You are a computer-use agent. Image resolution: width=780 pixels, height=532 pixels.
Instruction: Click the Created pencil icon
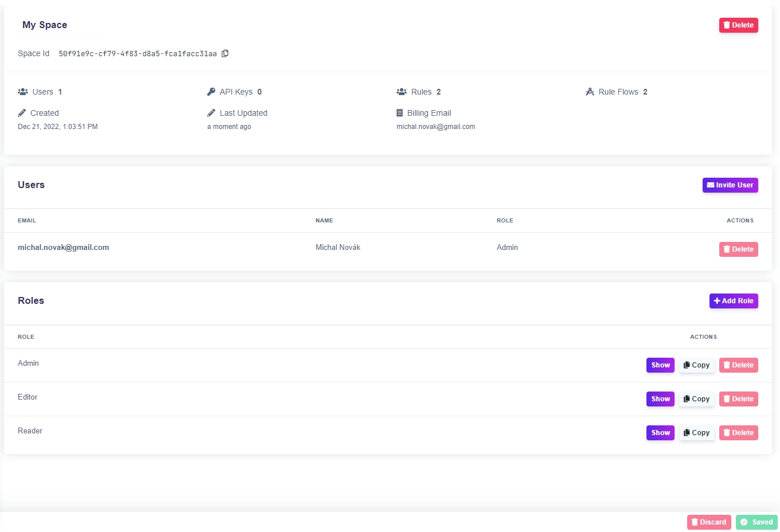(x=22, y=113)
